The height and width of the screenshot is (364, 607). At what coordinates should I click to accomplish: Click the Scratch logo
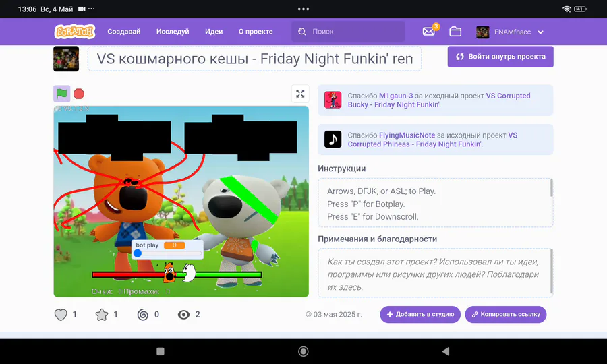point(75,32)
